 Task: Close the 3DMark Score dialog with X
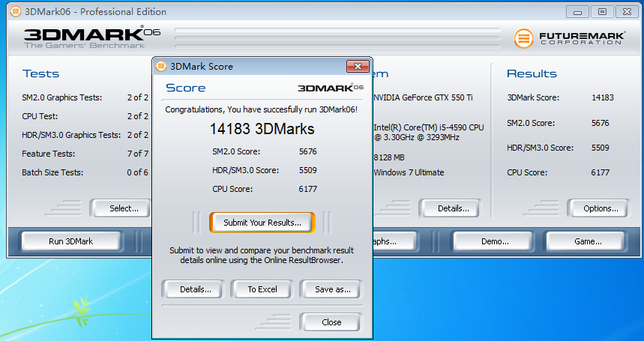pyautogui.click(x=358, y=66)
